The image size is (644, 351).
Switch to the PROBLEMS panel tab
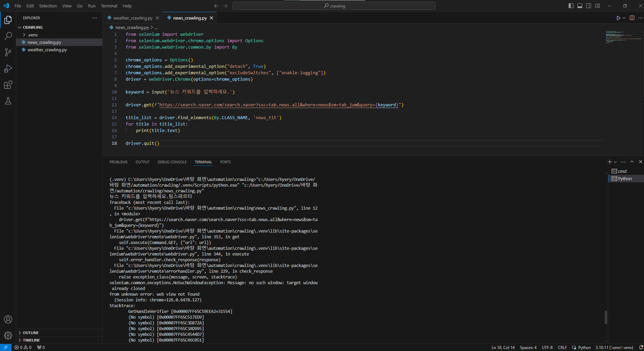pos(119,162)
